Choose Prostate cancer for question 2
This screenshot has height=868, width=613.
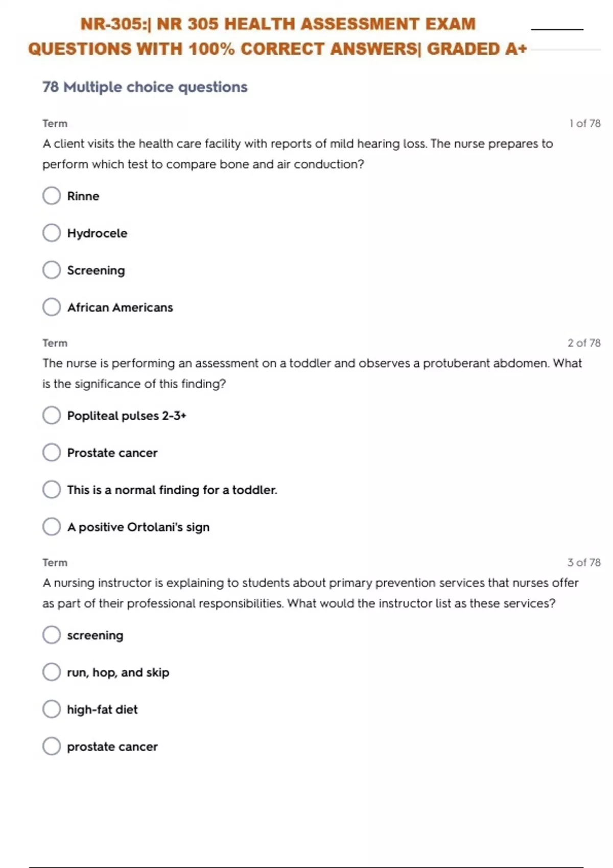point(52,452)
